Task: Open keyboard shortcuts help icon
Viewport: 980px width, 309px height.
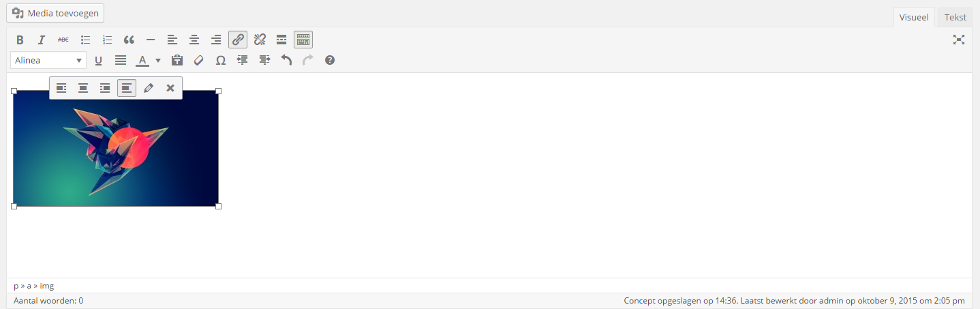Action: click(x=330, y=60)
